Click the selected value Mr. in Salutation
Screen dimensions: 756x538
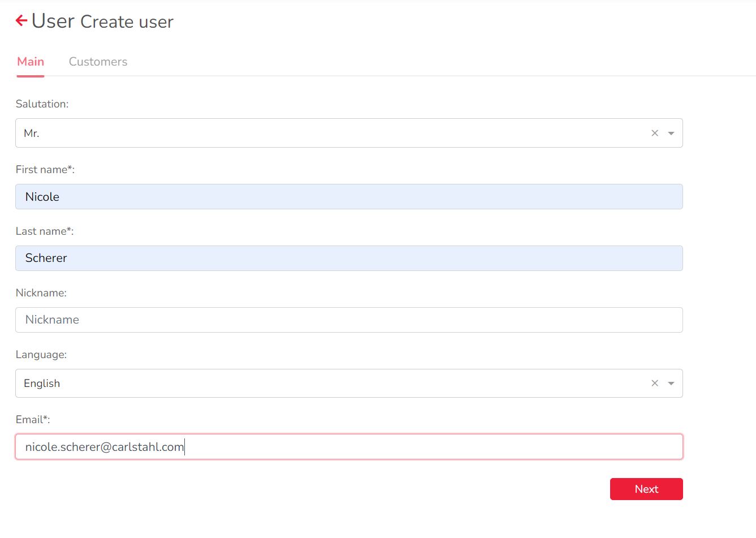pos(32,134)
